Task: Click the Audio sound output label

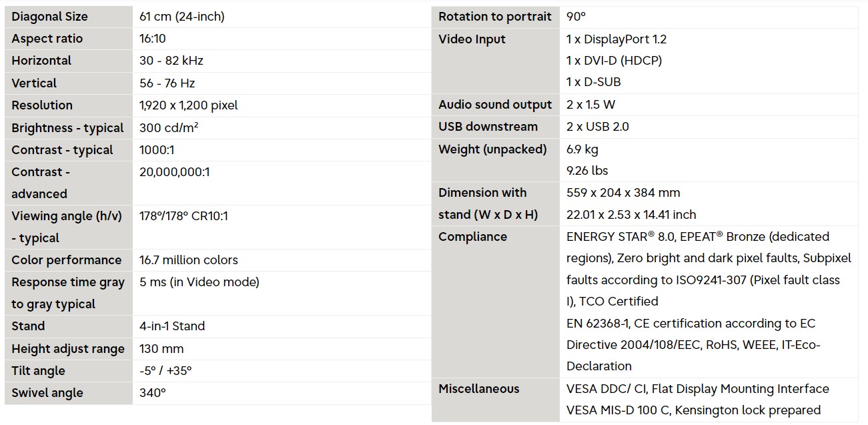Action: pyautogui.click(x=496, y=105)
